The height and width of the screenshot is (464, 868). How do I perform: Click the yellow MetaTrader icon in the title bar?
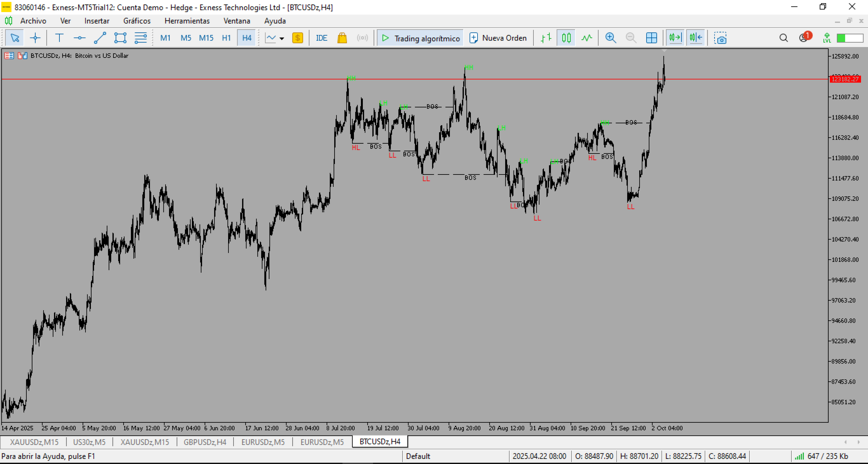click(x=6, y=7)
